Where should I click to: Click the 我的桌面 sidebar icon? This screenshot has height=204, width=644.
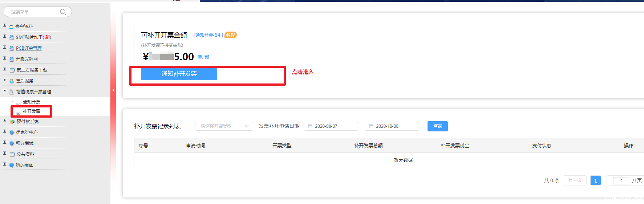coord(12,165)
